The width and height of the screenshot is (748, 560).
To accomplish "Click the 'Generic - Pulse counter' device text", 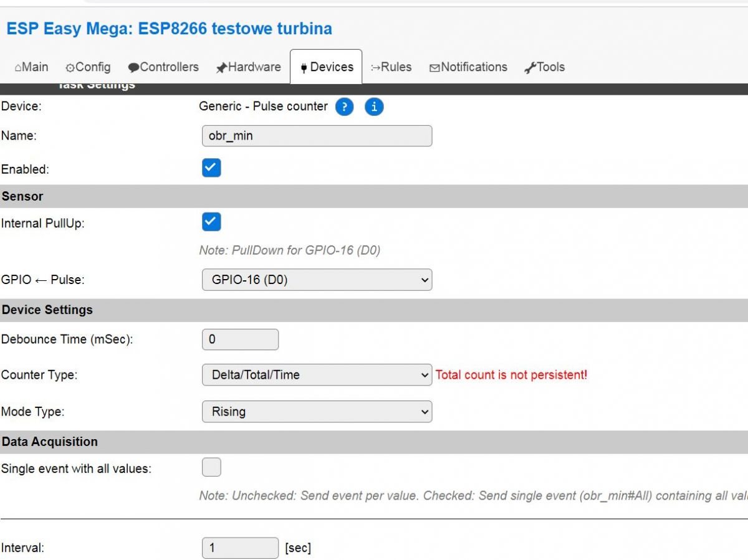I will [263, 107].
